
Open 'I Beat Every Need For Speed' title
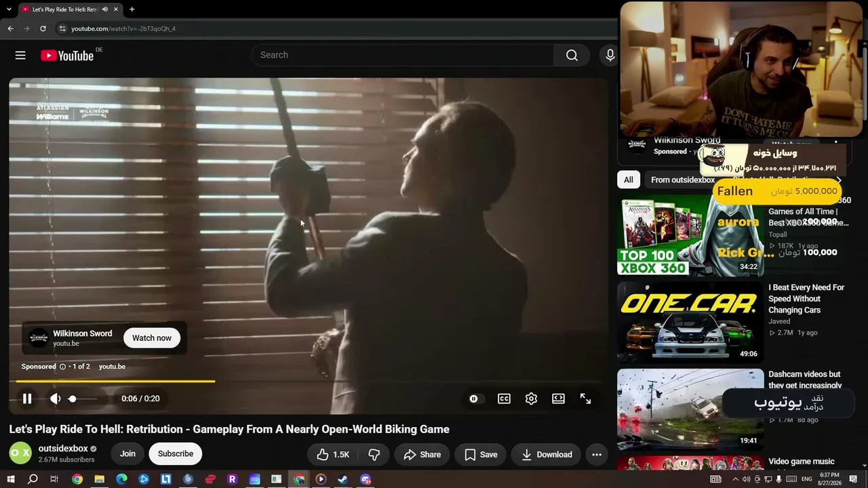(x=806, y=299)
